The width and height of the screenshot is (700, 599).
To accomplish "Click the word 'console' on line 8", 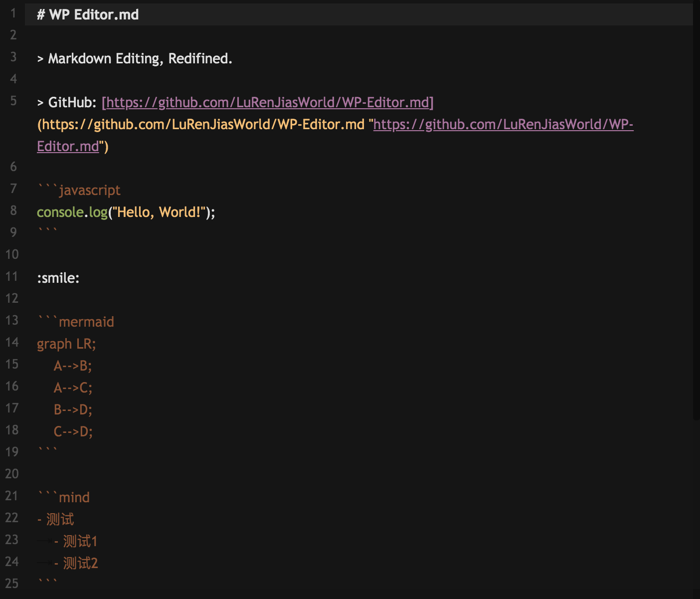I will point(60,212).
